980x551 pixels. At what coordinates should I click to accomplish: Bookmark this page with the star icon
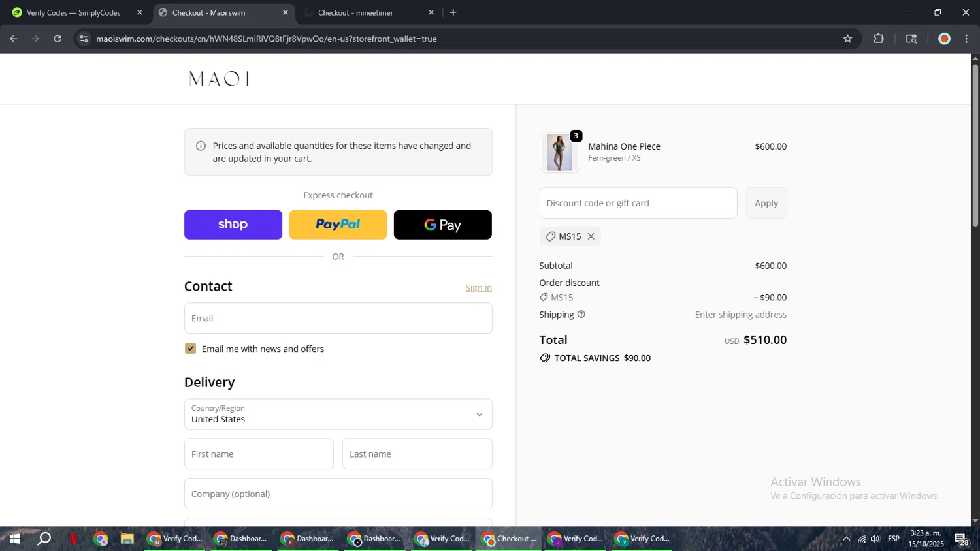tap(847, 39)
